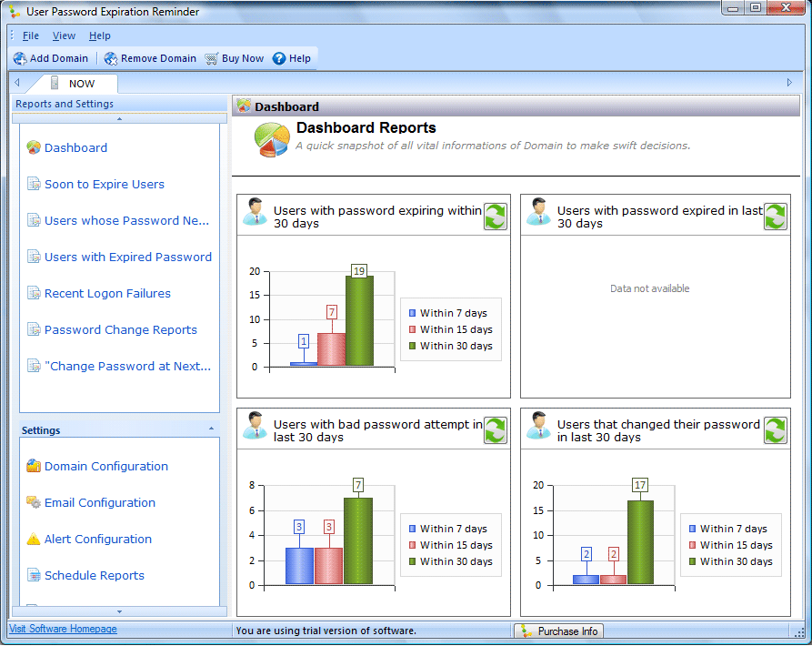
Task: Open Recent Logon Failures report
Action: coord(107,293)
